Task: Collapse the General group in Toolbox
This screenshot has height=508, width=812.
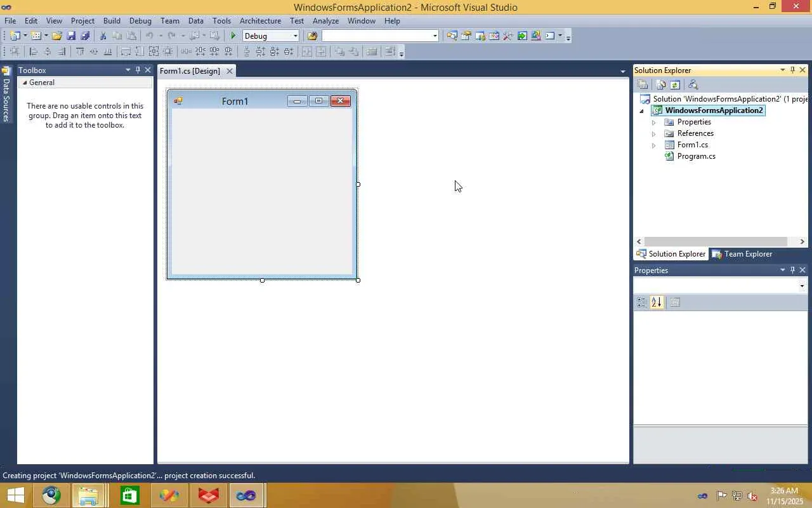Action: point(25,83)
